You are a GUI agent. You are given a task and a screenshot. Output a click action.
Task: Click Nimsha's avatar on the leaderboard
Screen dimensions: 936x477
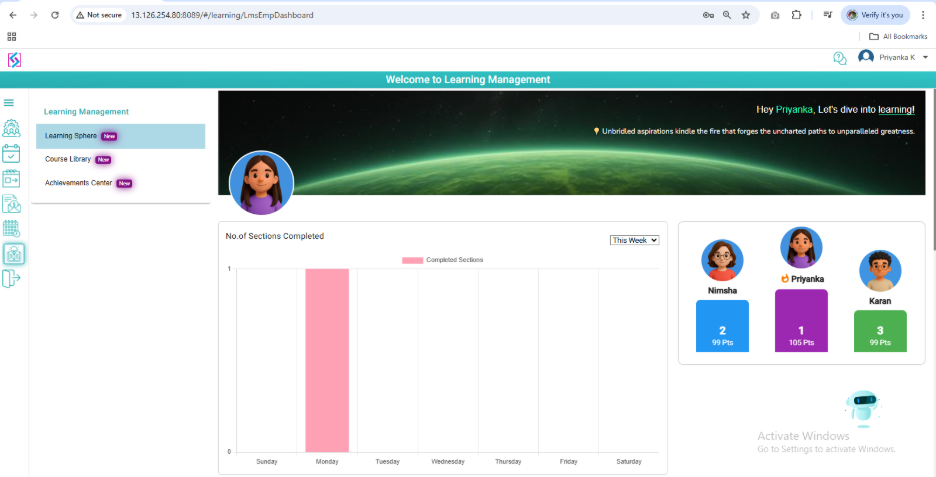[722, 260]
